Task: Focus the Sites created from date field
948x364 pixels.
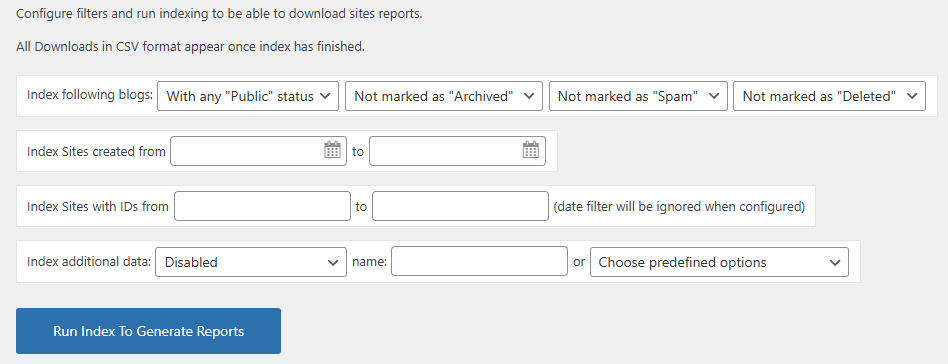Action: point(258,151)
